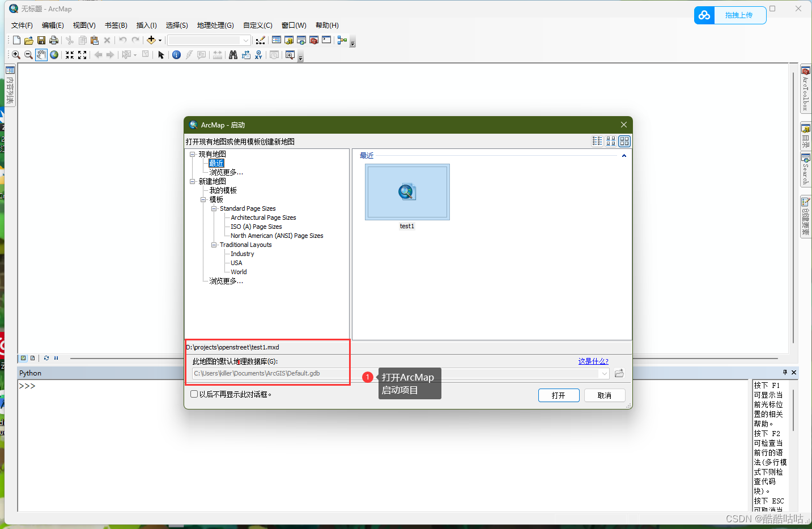Switch to layout view button at bottom
Screen dimensions: 812x529
[x=32, y=358]
